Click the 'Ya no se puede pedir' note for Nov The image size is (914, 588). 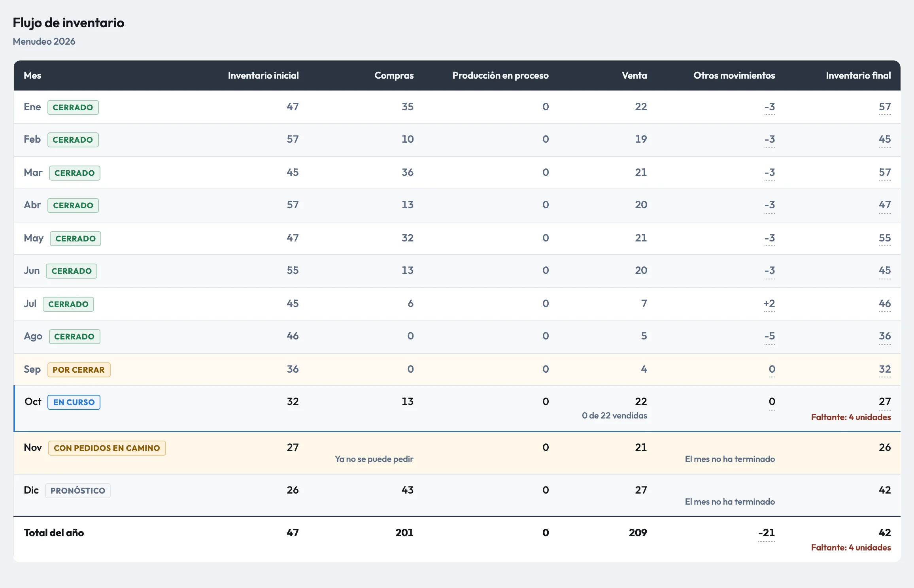pos(374,459)
